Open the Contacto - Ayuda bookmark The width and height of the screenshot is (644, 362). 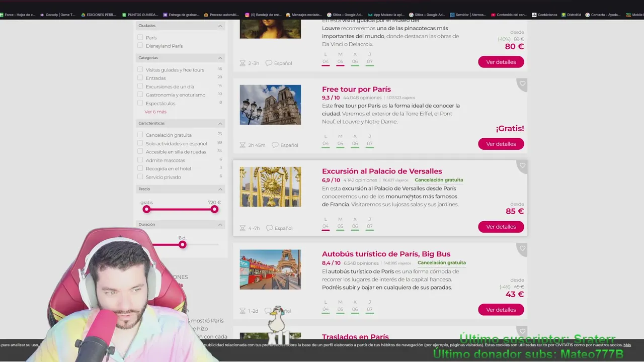[603, 15]
